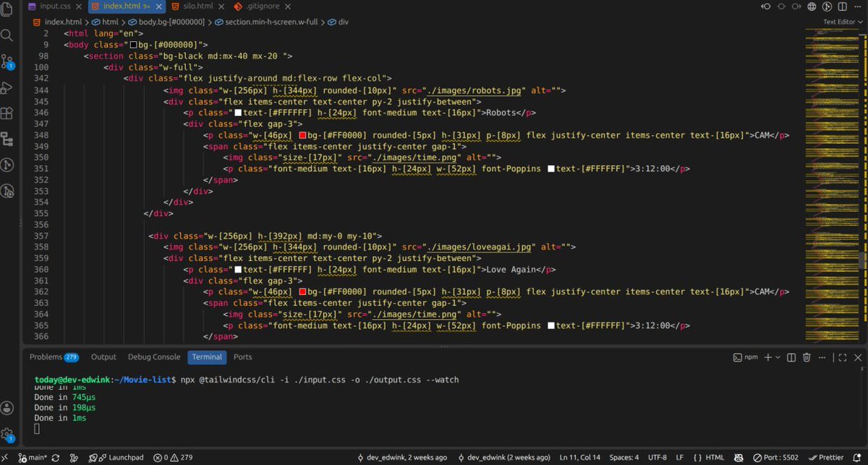Screen dimensions: 868x465
Task: Open the Manage gear icon
Action: tap(7, 434)
